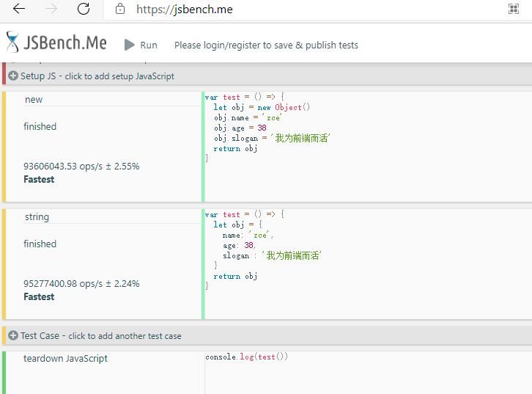Click the Run button label
Viewport: 532px width, 394px height.
click(x=149, y=45)
